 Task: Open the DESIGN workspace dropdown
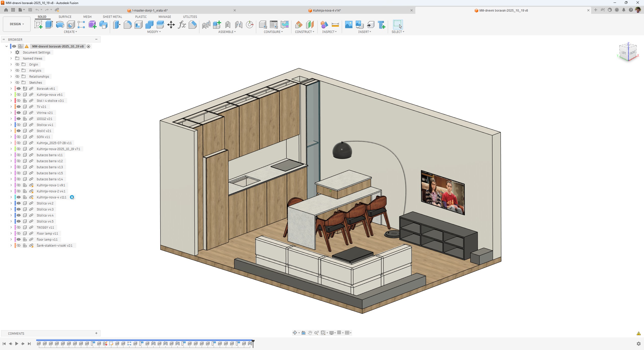tap(17, 24)
